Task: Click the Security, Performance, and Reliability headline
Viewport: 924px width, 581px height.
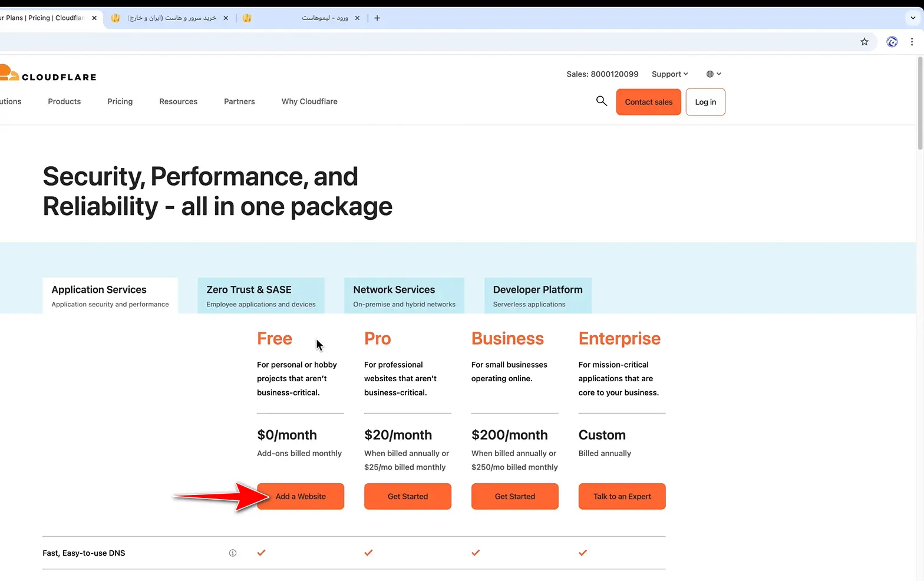Action: 217,192
